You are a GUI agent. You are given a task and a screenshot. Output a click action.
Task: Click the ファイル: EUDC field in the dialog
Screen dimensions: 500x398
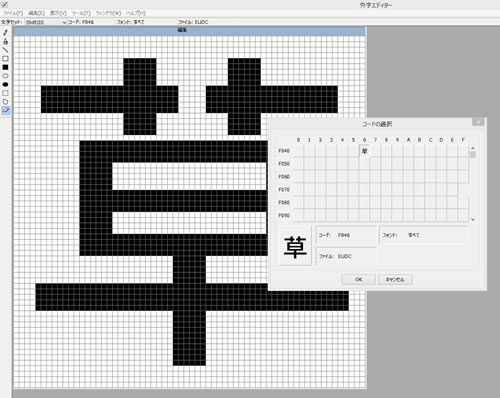(x=346, y=256)
